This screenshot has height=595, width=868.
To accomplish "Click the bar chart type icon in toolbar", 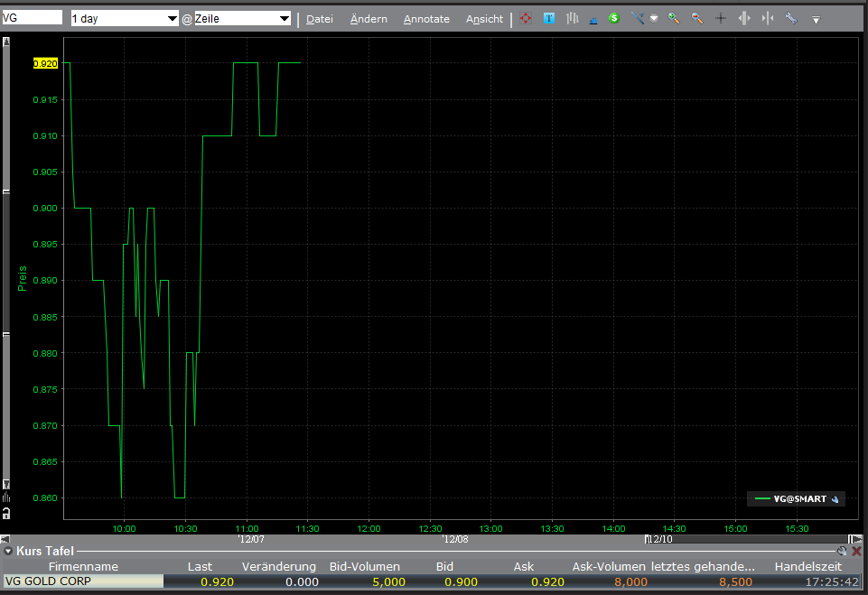I will click(x=572, y=18).
